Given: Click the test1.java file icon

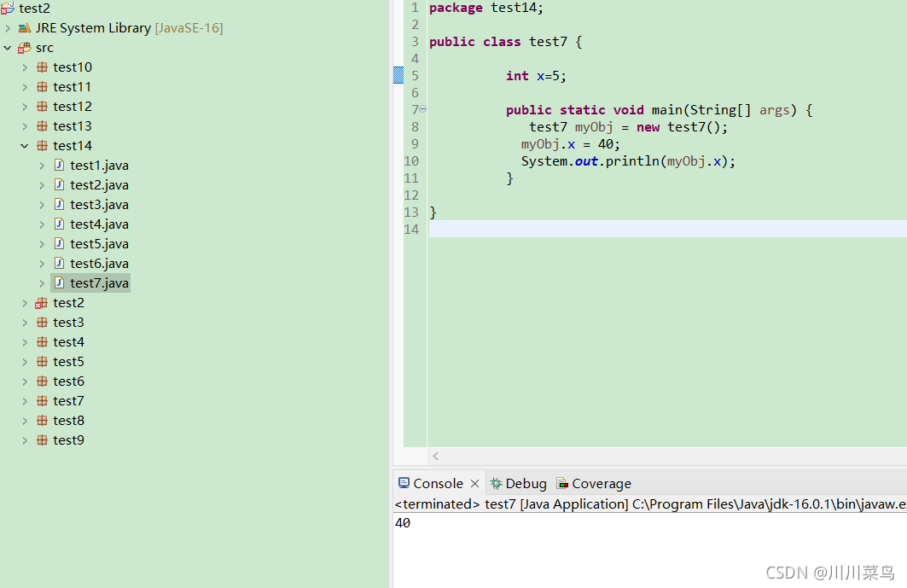Looking at the screenshot, I should click(x=59, y=165).
